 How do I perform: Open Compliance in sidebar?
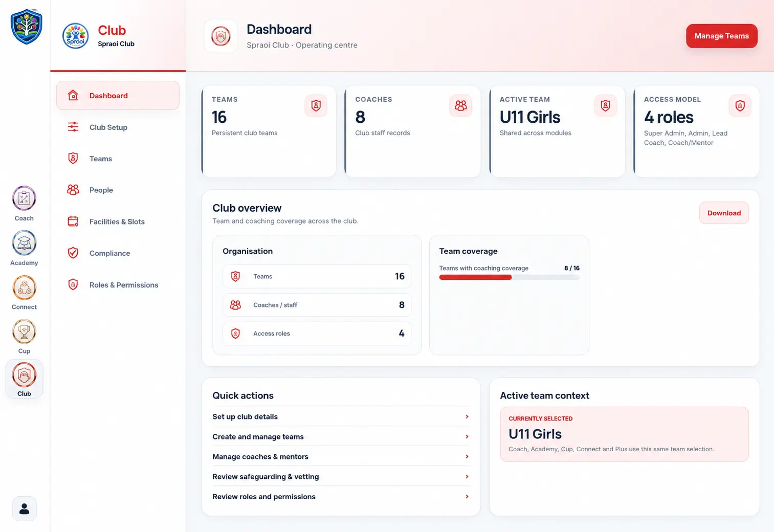pos(118,253)
